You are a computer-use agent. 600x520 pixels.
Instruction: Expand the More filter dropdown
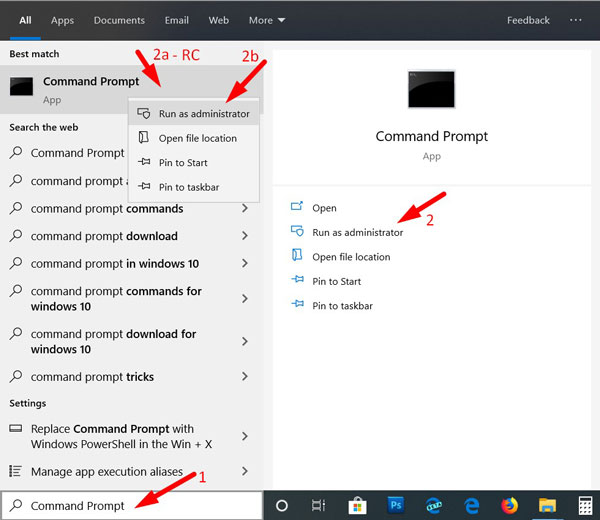267,20
